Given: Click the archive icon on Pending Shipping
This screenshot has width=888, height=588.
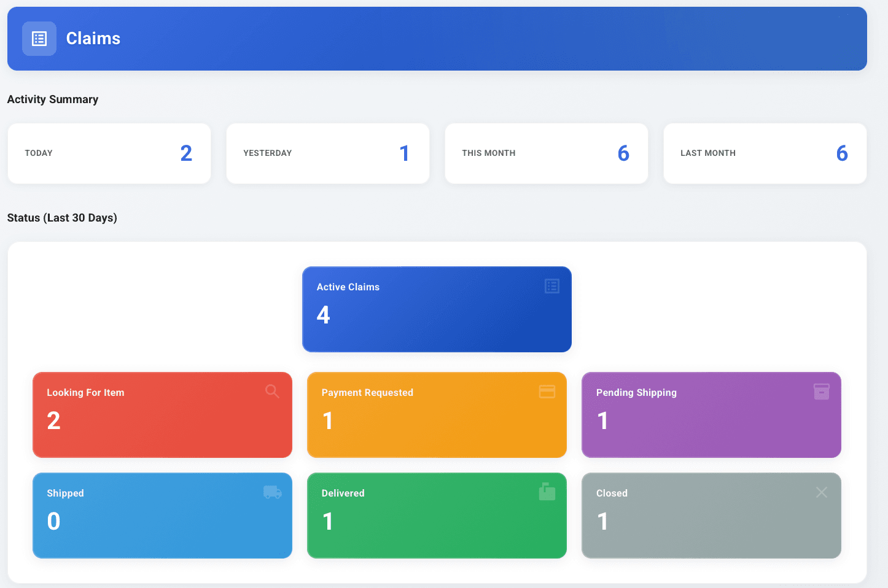Looking at the screenshot, I should point(822,391).
